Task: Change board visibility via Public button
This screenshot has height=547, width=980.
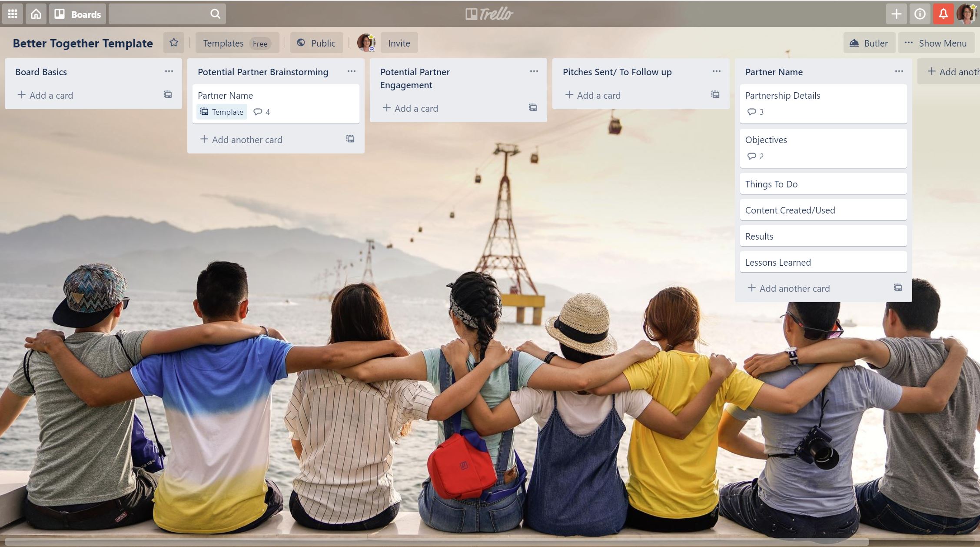Action: click(x=316, y=43)
